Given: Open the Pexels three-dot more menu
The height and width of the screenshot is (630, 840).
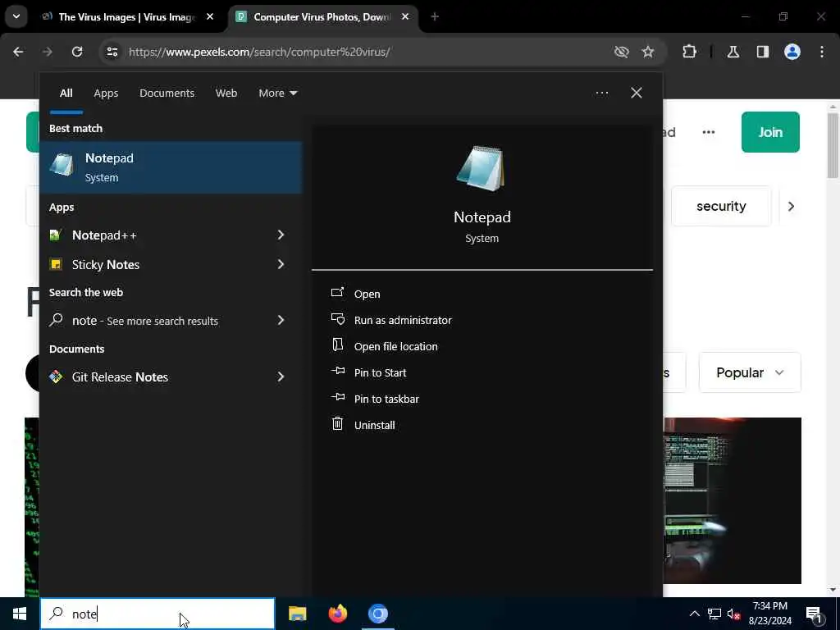Looking at the screenshot, I should (708, 132).
